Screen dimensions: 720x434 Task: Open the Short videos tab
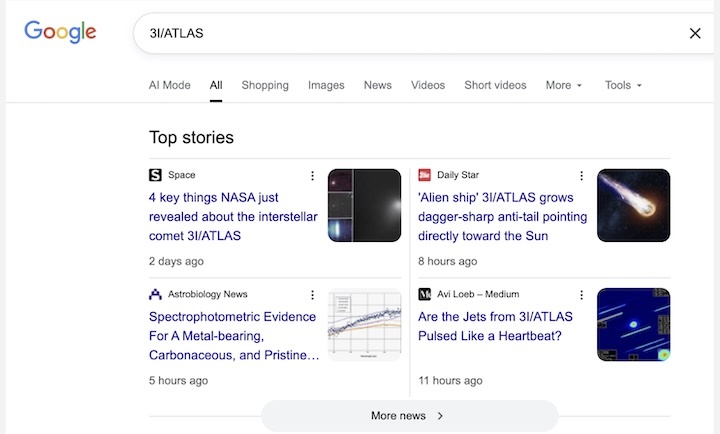(495, 85)
